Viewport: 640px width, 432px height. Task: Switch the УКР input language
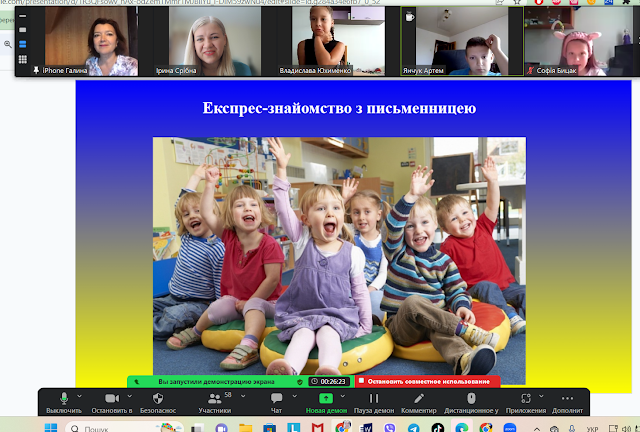[592, 429]
